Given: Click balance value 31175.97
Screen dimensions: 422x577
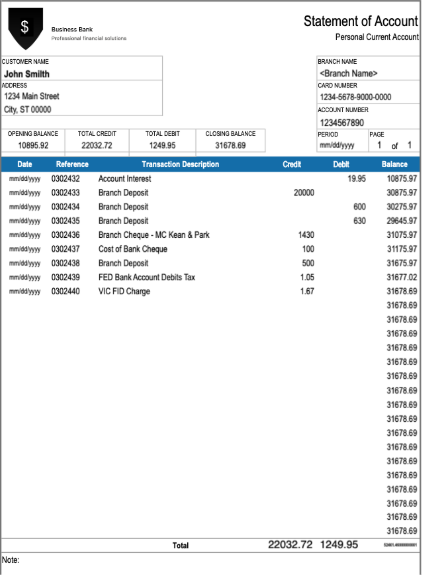Looking at the screenshot, I should click(402, 249).
